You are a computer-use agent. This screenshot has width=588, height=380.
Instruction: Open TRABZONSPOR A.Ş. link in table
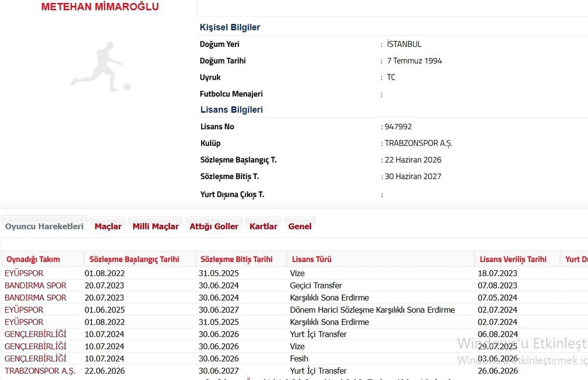pos(40,371)
